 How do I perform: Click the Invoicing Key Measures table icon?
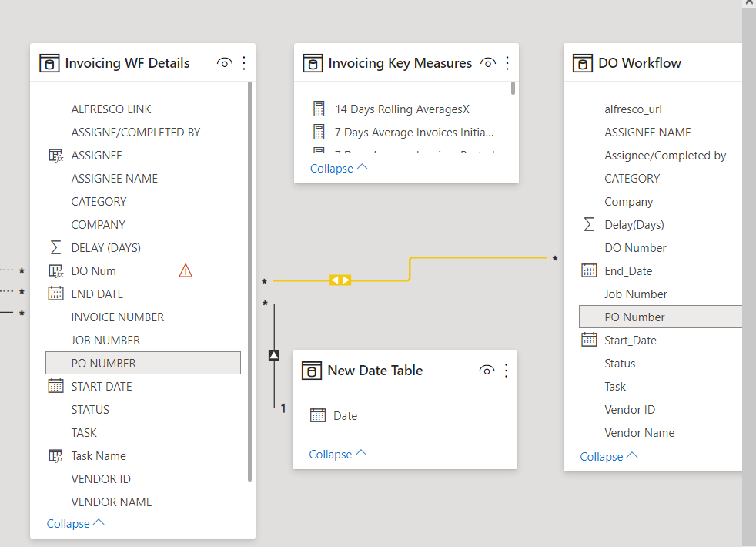coord(313,63)
